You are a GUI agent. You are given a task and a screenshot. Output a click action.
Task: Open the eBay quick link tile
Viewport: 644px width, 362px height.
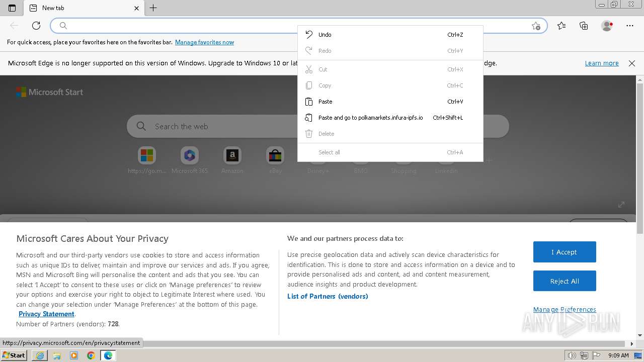pos(275,161)
